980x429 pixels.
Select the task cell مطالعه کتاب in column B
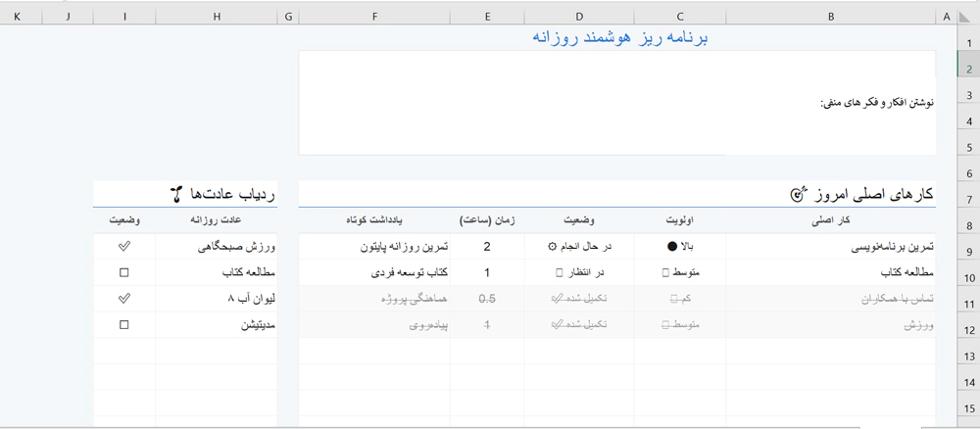pos(831,273)
